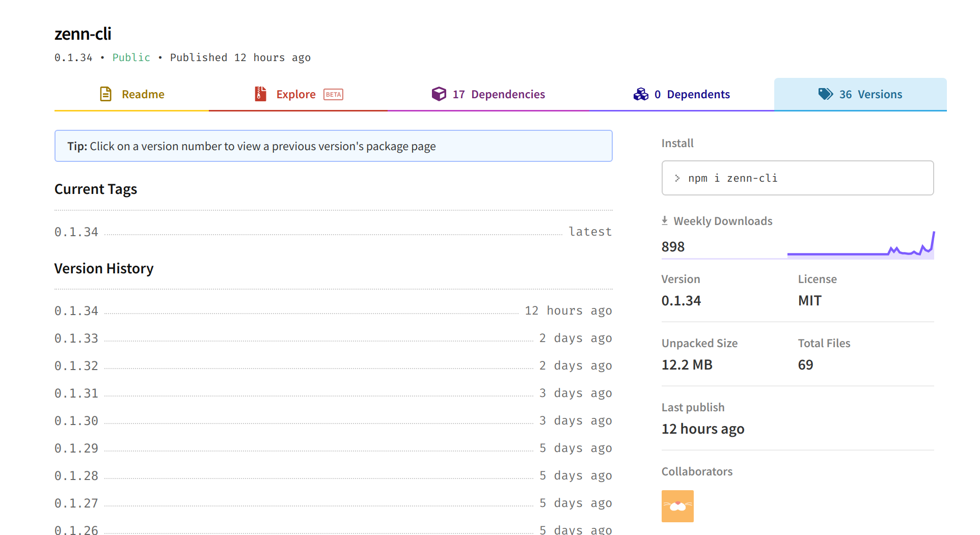
Task: Select the 36 Versions tab
Action: point(860,94)
